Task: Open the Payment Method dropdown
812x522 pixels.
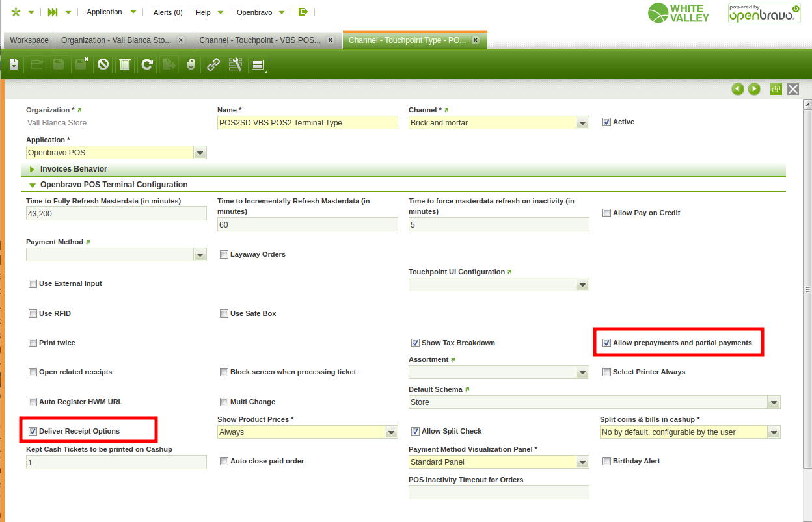Action: pyautogui.click(x=200, y=255)
